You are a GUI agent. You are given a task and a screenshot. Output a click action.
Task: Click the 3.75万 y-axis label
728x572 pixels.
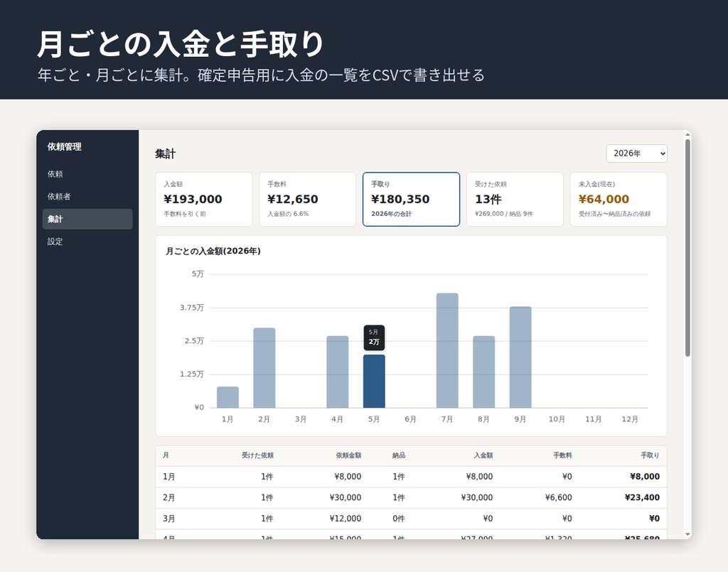pos(192,308)
